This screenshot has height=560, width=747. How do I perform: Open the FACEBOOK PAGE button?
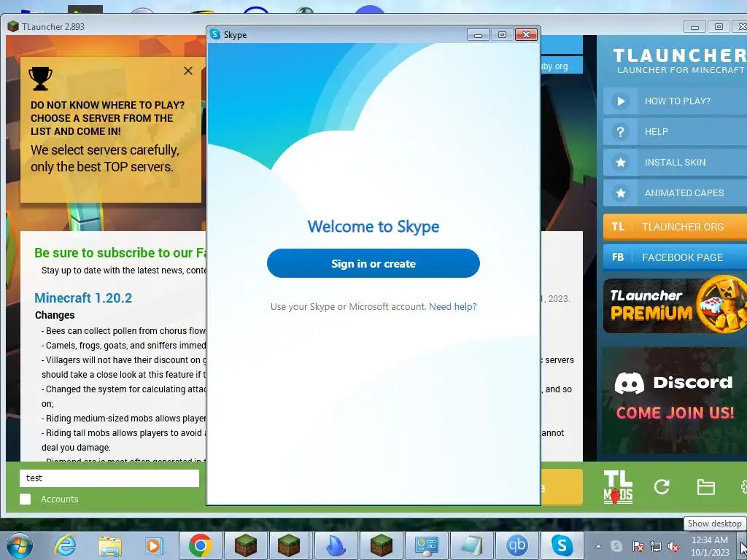(675, 257)
